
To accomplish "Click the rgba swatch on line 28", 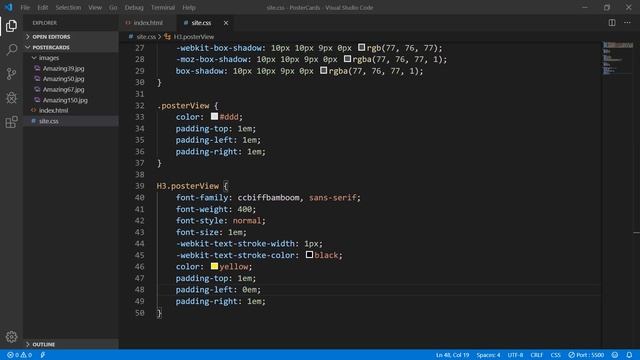I will pyautogui.click(x=347, y=59).
